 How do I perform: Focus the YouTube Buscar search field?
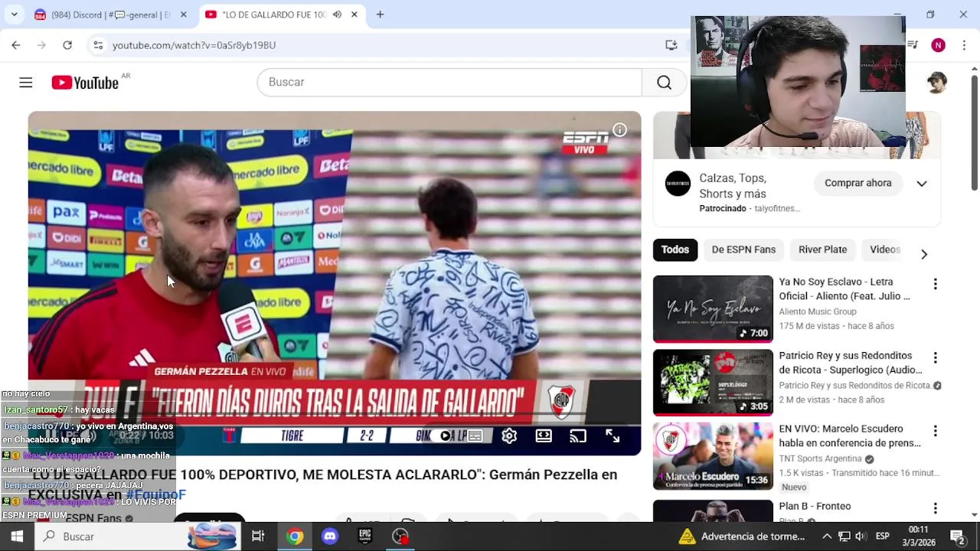(449, 83)
